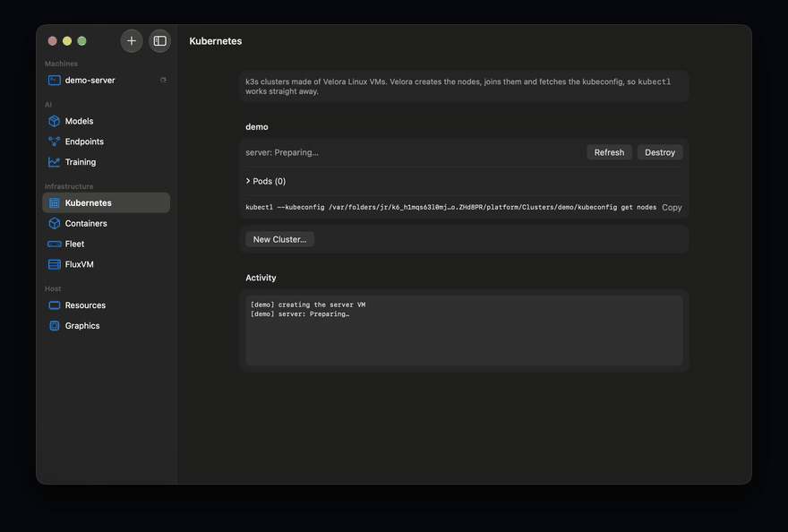Open the Training page
The height and width of the screenshot is (532, 788).
(106, 162)
